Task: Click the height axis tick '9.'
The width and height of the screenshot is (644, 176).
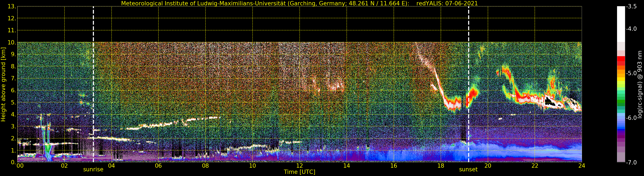Action: (x=13, y=54)
